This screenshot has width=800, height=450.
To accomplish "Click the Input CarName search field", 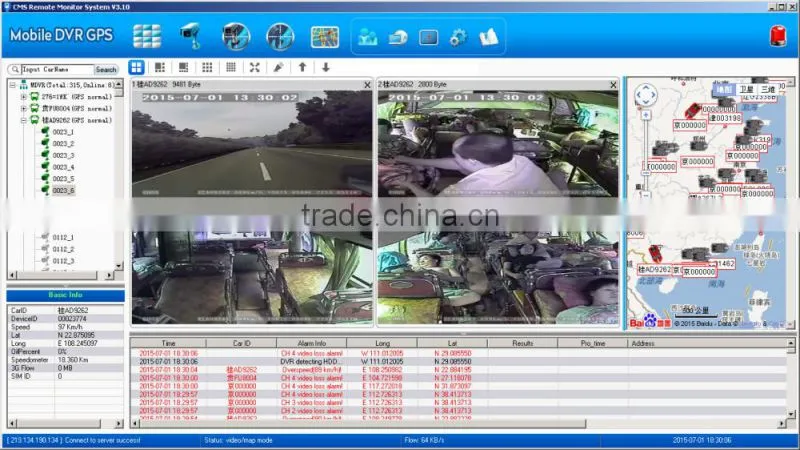I will click(57, 69).
